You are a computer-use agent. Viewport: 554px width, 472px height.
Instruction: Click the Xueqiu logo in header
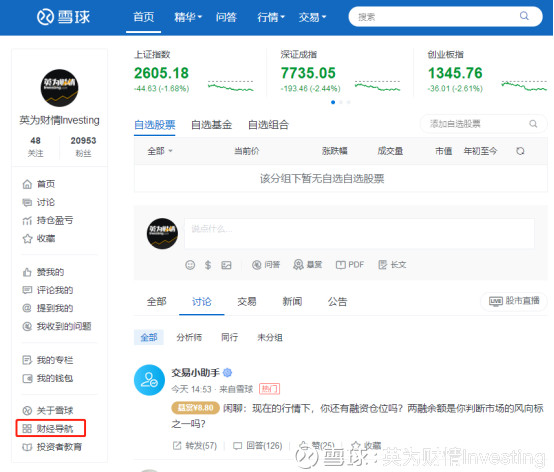(64, 17)
